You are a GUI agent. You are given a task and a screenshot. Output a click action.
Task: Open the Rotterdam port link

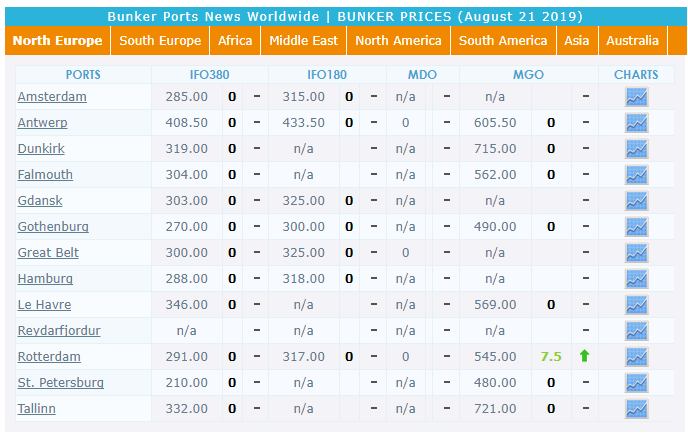point(49,357)
